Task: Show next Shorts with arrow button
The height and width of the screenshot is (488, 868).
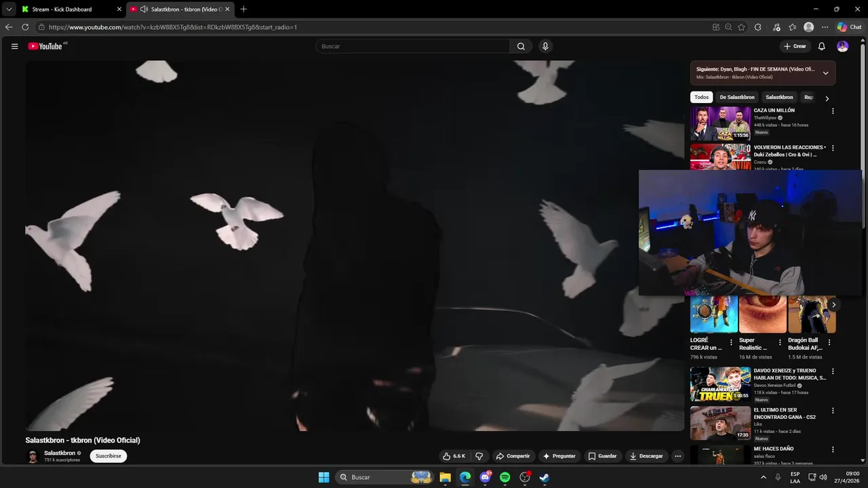Action: coord(833,305)
